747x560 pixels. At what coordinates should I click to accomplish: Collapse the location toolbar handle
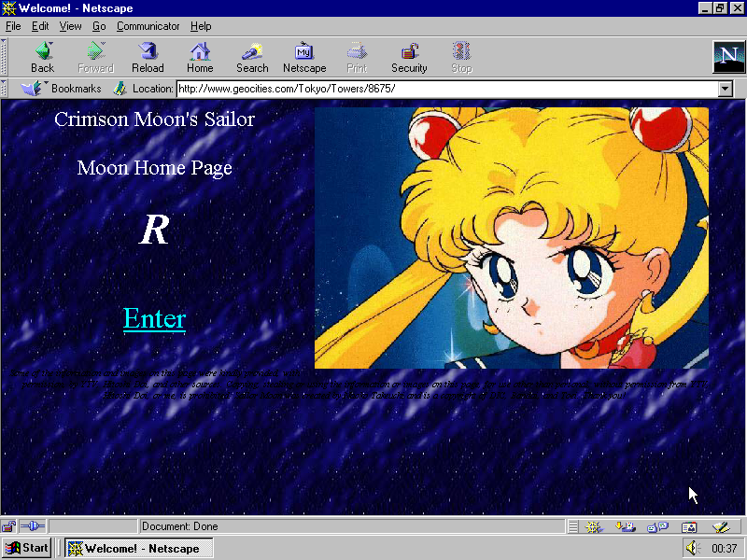[x=4, y=89]
